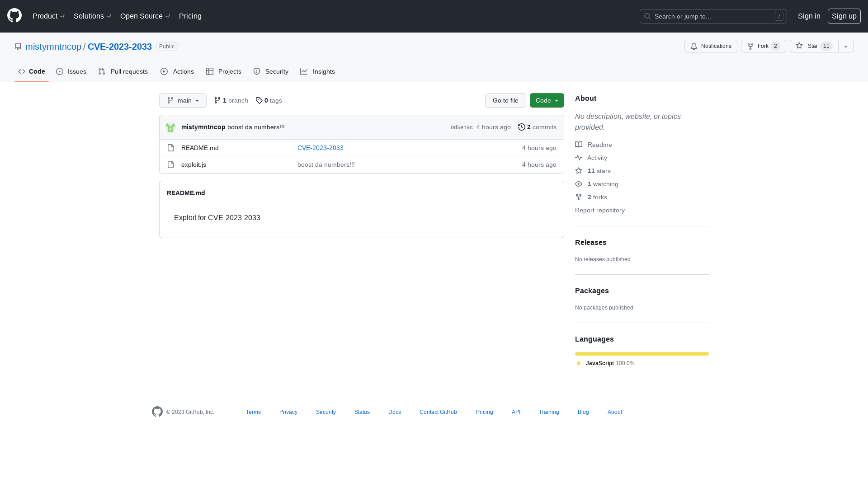Screen dimensions: 868x488
Task: Click the Releases heading link
Action: (591, 242)
